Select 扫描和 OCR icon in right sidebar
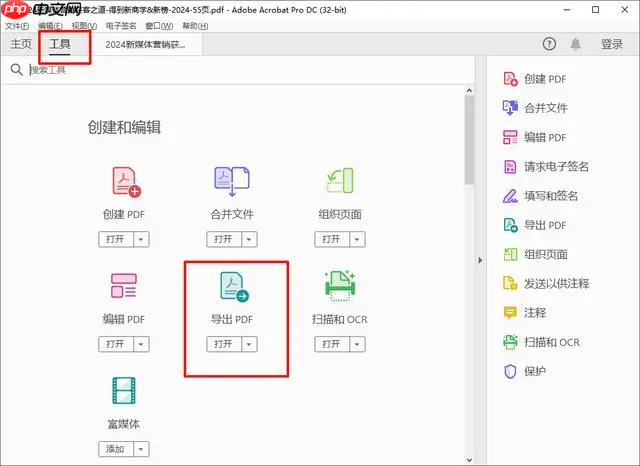This screenshot has height=466, width=640. (x=510, y=342)
